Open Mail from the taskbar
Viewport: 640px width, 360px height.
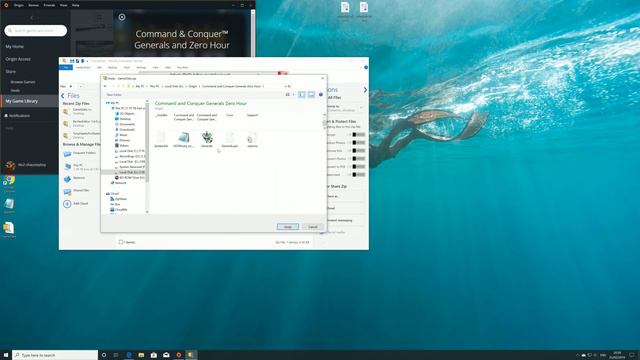tap(166, 355)
